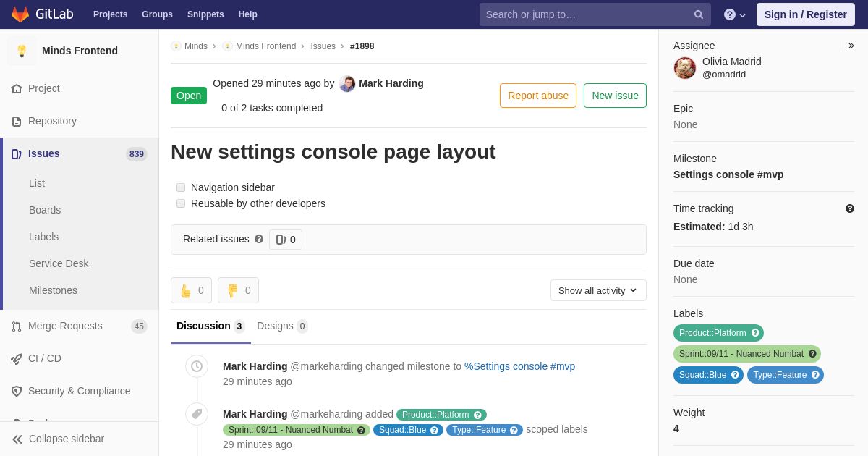Screen dimensions: 868x456
Task: Click the Squad::Blue label in sidebar
Action: (702, 375)
